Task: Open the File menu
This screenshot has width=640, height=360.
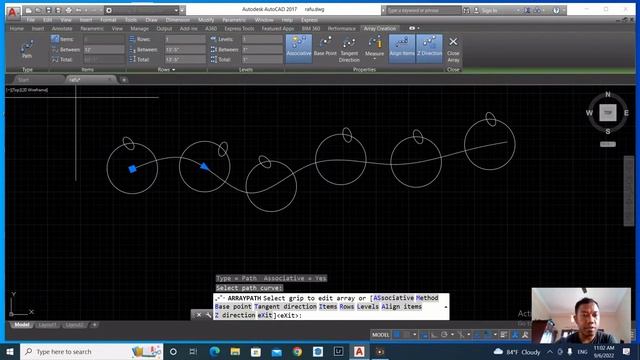Action: [31, 20]
